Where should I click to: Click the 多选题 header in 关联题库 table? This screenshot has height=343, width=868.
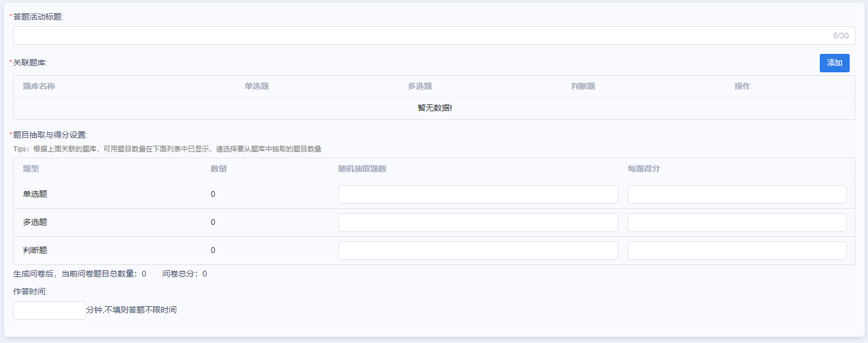[x=419, y=87]
